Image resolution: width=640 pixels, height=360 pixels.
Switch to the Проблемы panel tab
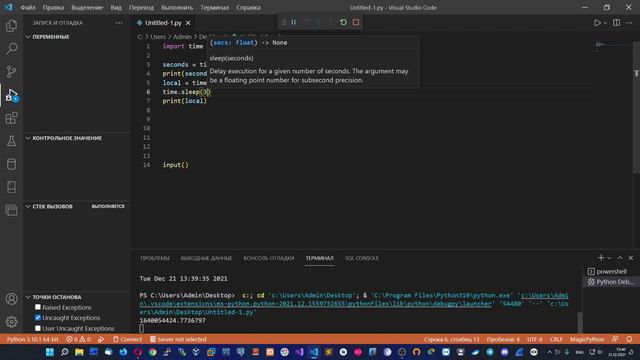pos(155,258)
